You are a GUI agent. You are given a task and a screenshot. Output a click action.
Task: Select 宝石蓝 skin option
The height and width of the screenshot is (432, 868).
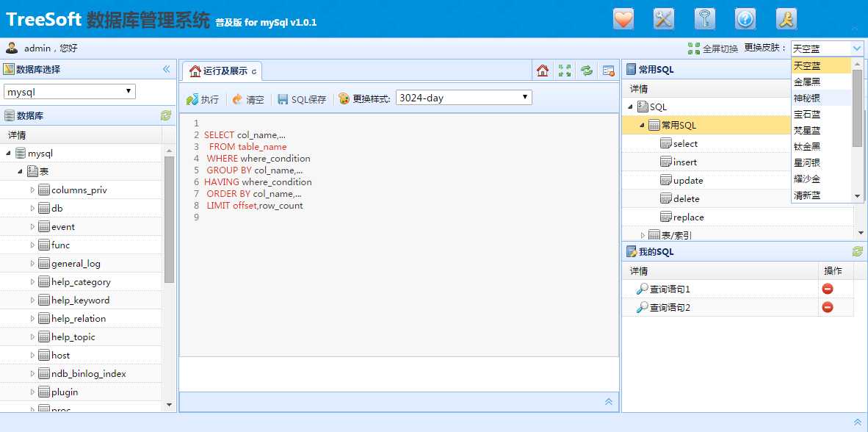coord(821,114)
